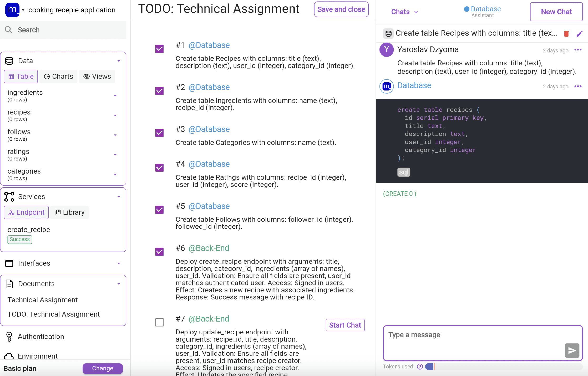Collapse the Interfaces section arrow
This screenshot has height=376, width=588.
[x=119, y=263]
